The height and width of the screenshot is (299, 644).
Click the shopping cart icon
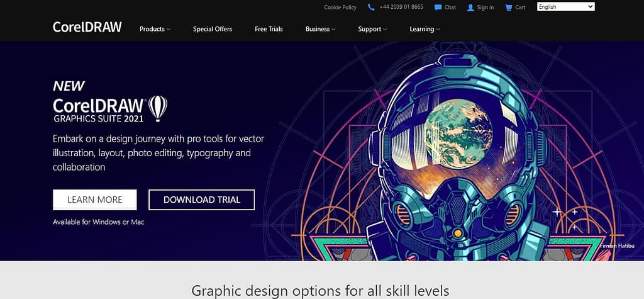point(508,8)
